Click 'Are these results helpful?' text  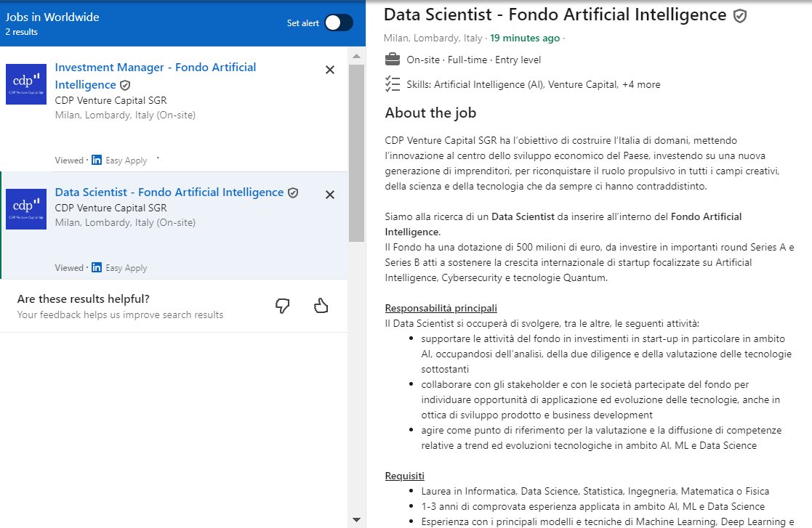pyautogui.click(x=84, y=299)
